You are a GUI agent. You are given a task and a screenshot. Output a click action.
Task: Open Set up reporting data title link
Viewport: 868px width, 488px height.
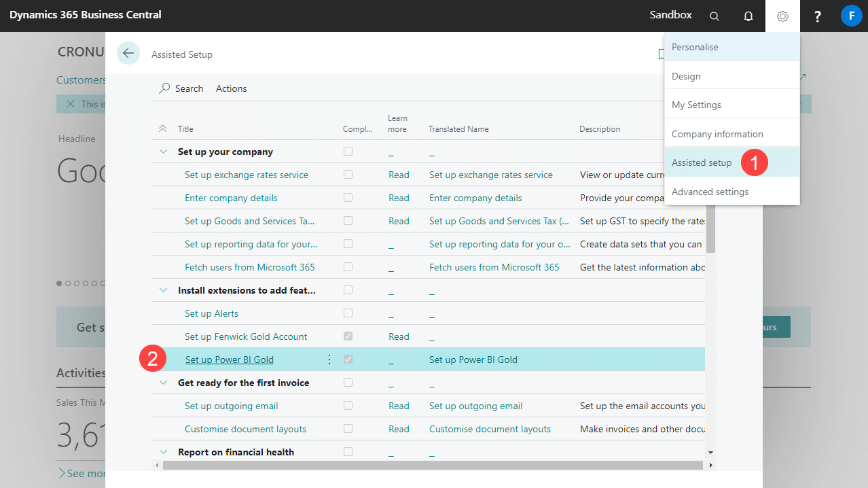point(251,244)
